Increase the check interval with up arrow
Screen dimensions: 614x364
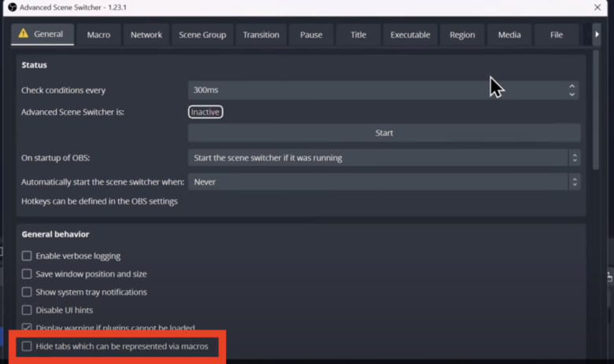pyautogui.click(x=572, y=86)
